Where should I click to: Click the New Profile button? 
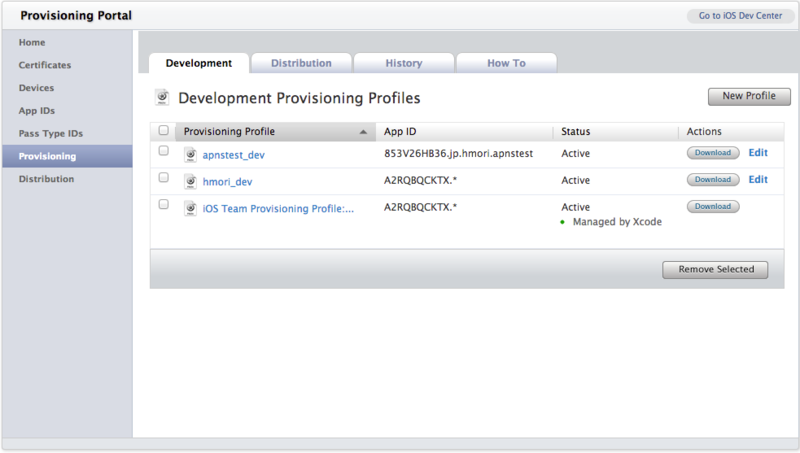pyautogui.click(x=749, y=96)
